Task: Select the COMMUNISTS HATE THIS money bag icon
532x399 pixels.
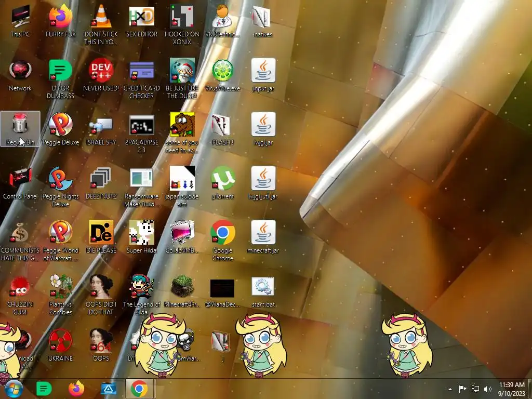Action: click(20, 241)
